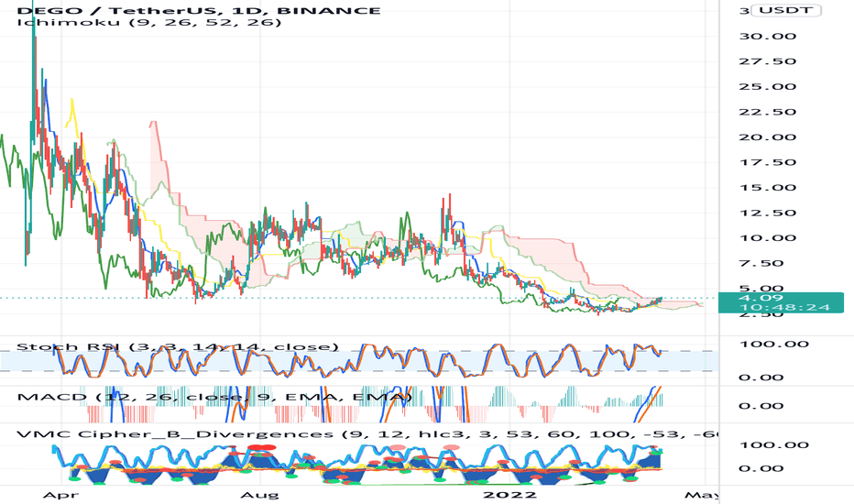854x504 pixels.
Task: Click MACD pane 0.00 scale value
Action: click(x=761, y=406)
